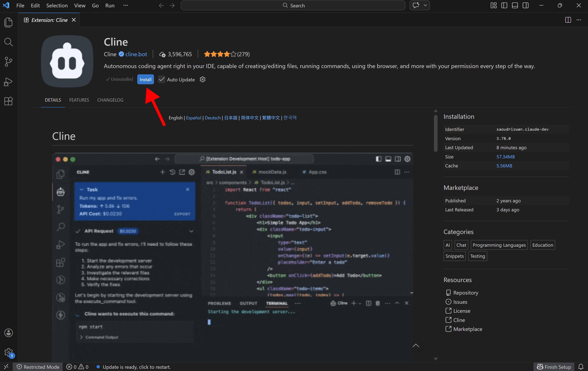Click the blue Install button
Image resolution: width=588 pixels, height=371 pixels.
coord(145,80)
